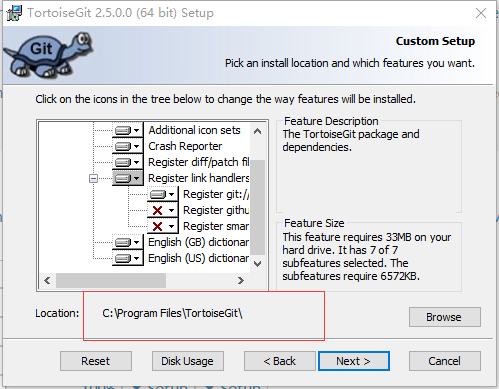Click the TortoiseGit turtle logo
Image resolution: width=499 pixels, height=389 pixels.
point(48,55)
